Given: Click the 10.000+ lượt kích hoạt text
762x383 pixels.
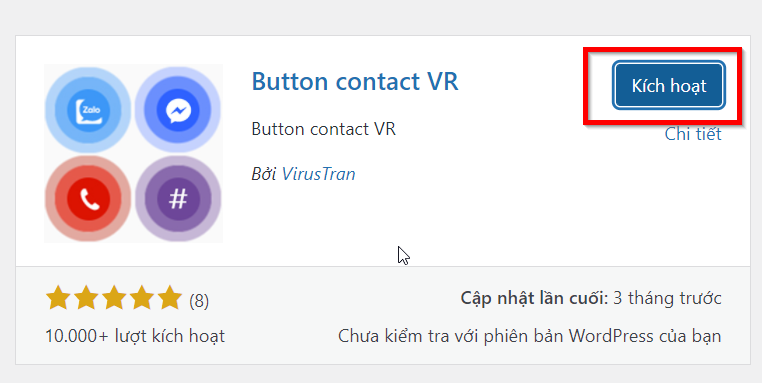Looking at the screenshot, I should click(135, 336).
